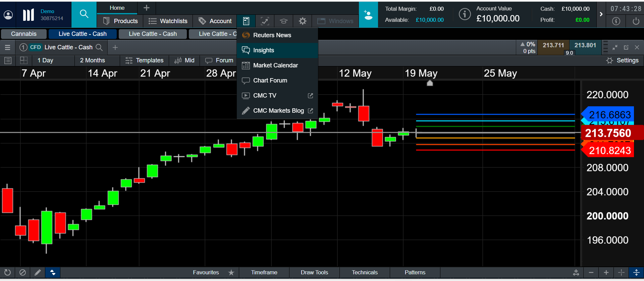Open the 2 Months range dropdown
The width and height of the screenshot is (644, 281).
click(97, 60)
